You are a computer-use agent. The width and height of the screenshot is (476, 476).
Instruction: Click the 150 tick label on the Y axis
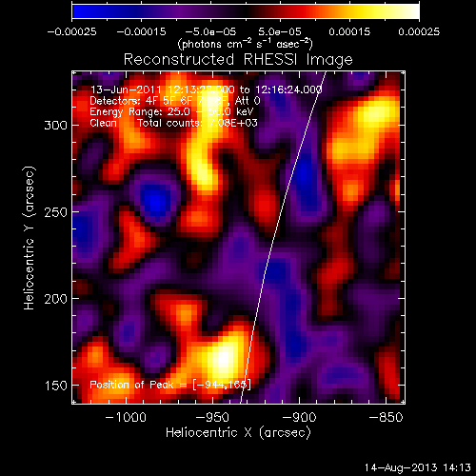[x=56, y=386]
